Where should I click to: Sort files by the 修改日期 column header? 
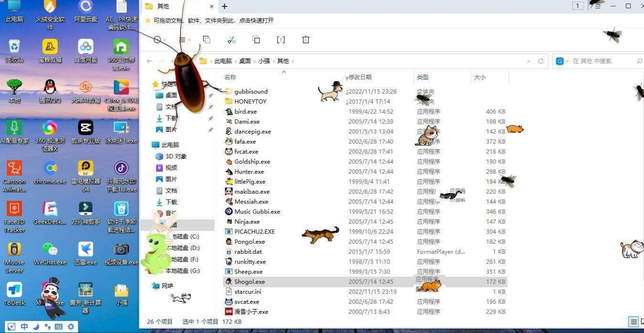(x=361, y=77)
